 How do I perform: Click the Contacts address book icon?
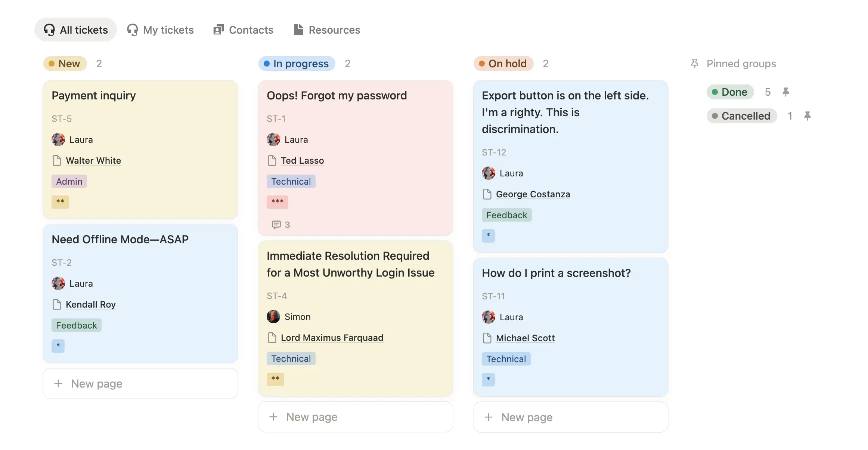(219, 30)
